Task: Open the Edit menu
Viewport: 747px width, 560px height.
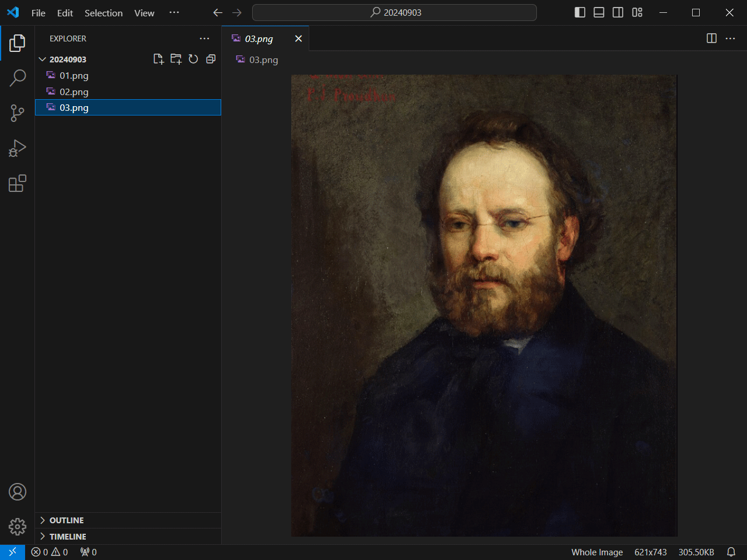Action: 65,13
